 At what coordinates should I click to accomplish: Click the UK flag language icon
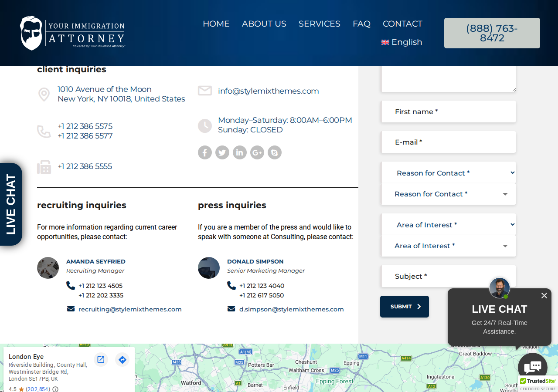tap(385, 42)
